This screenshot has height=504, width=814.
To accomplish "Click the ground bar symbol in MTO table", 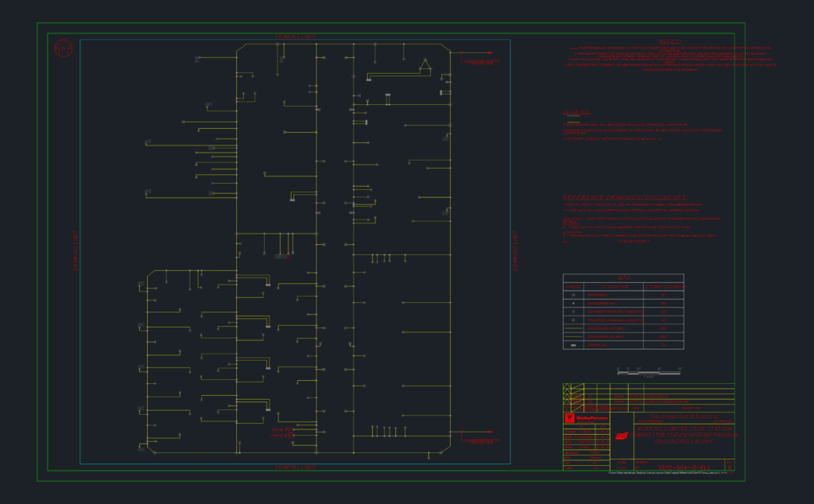I will (573, 345).
